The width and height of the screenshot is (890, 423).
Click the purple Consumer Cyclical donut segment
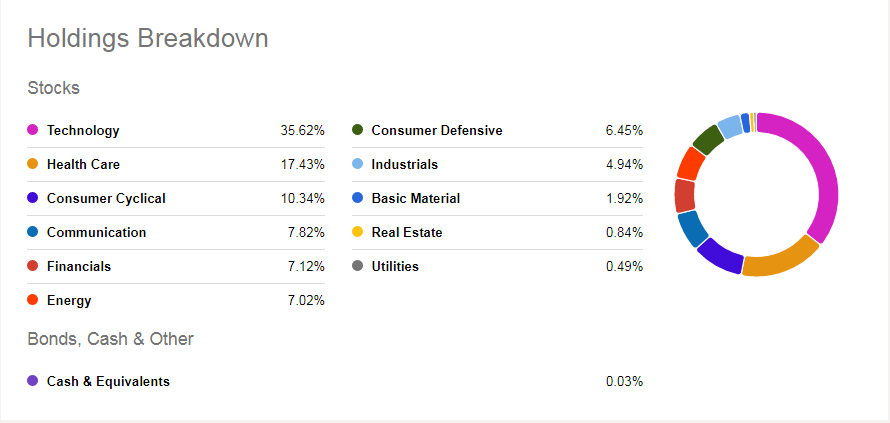pos(719,256)
